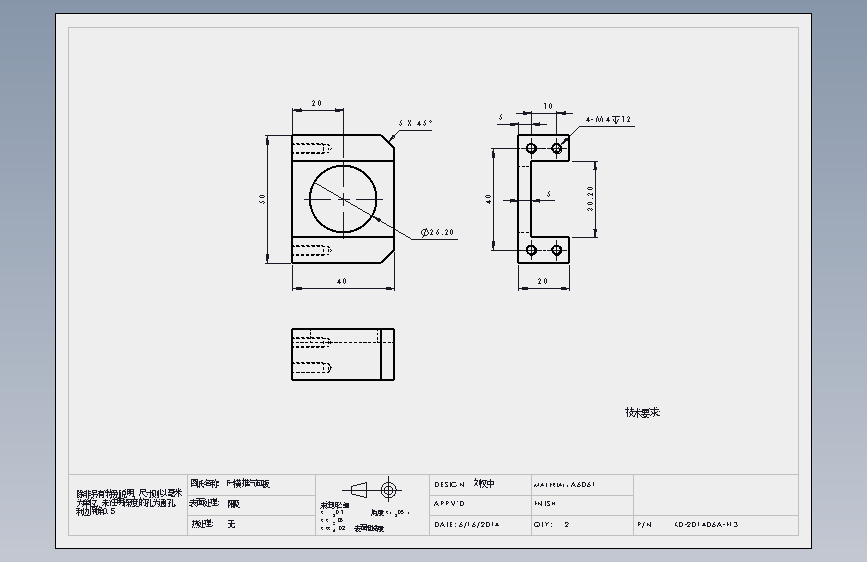Click the FINISH field in title block
867x562 pixels.
582,505
